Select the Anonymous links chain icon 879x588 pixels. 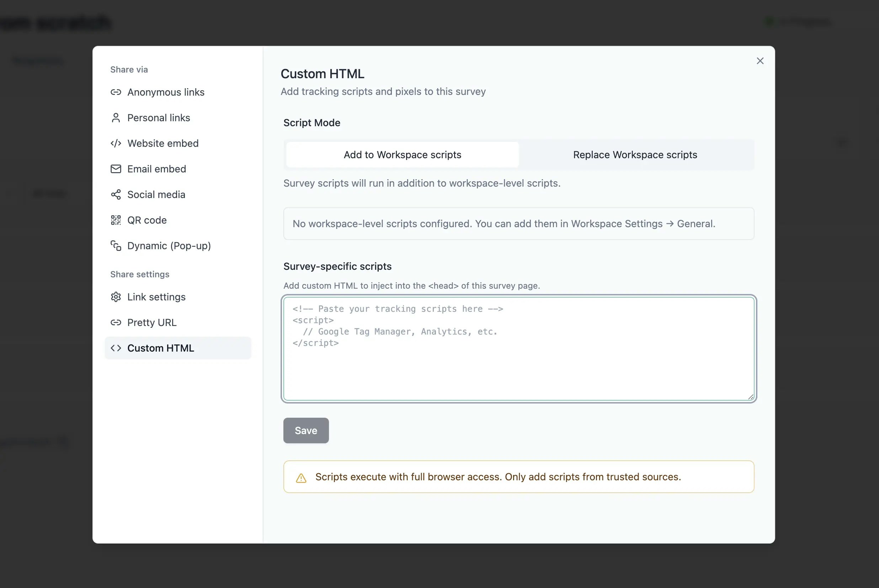tap(116, 92)
